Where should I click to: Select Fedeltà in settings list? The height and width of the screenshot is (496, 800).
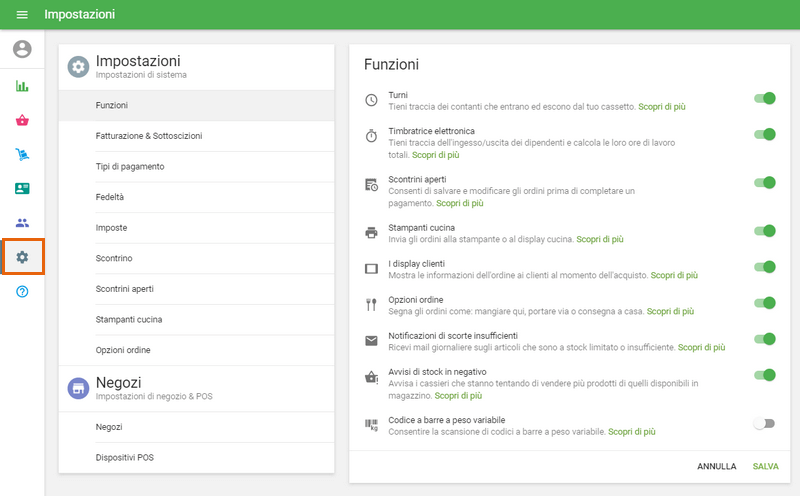click(110, 197)
